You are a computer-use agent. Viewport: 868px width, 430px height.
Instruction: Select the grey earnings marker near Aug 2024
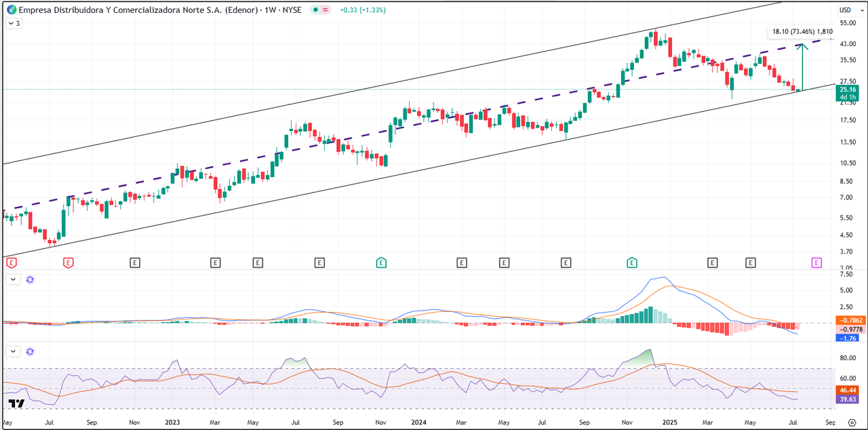[x=566, y=262]
